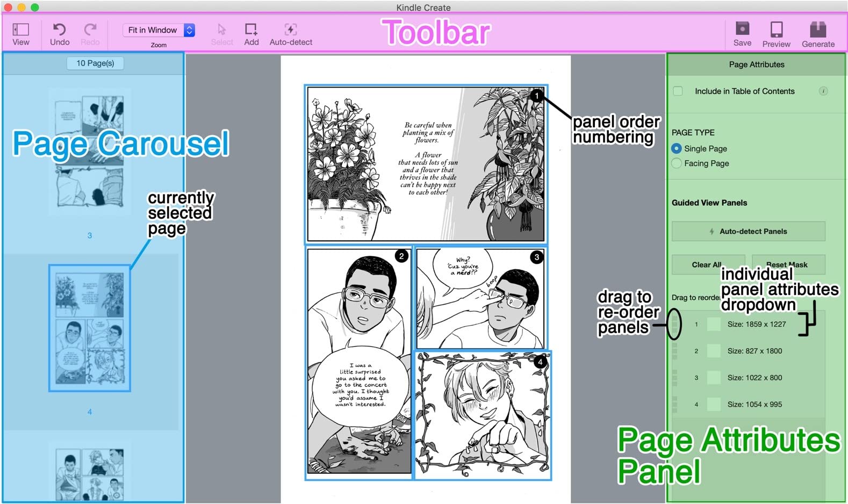Select the 'Size: 1859 x 1227' panel row
Screen dimensions: 848x504
(x=748, y=324)
